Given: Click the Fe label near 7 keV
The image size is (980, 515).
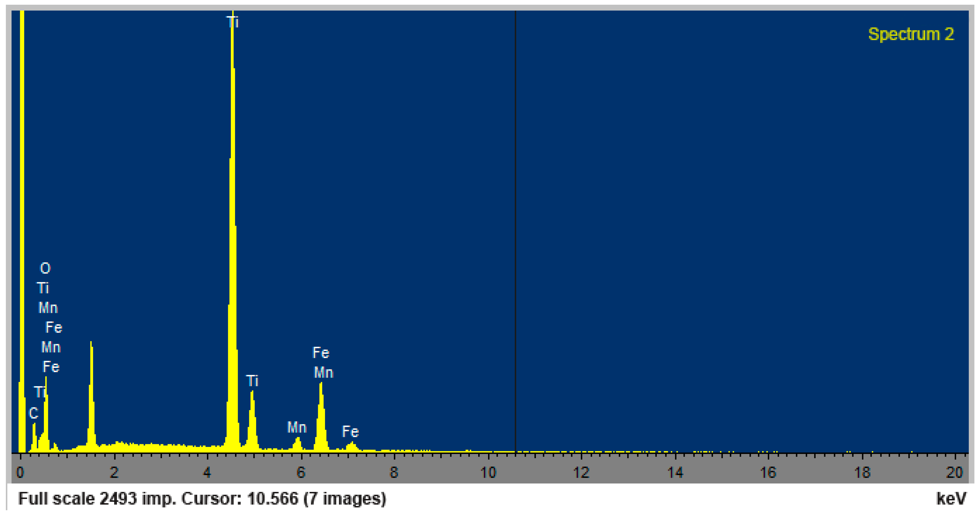Looking at the screenshot, I should click(350, 432).
